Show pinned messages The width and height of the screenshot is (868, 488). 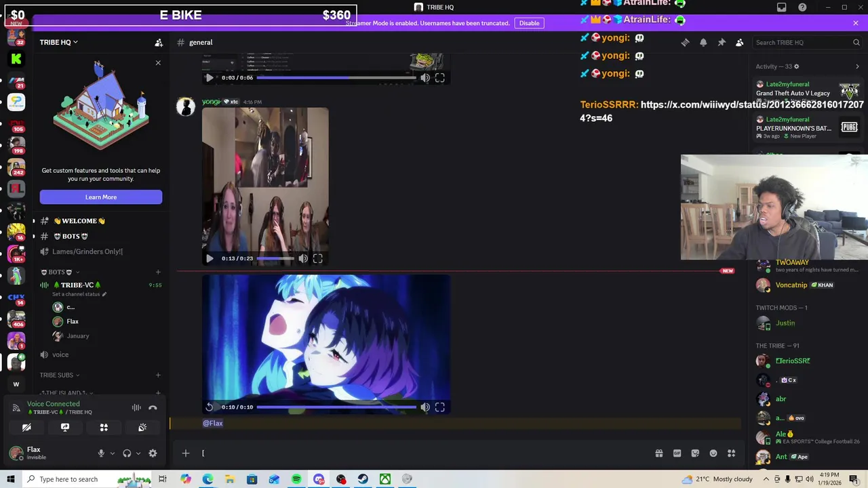point(722,42)
